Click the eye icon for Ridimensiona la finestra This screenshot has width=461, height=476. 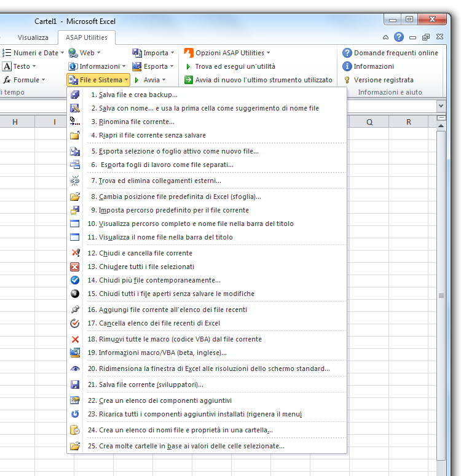click(75, 369)
